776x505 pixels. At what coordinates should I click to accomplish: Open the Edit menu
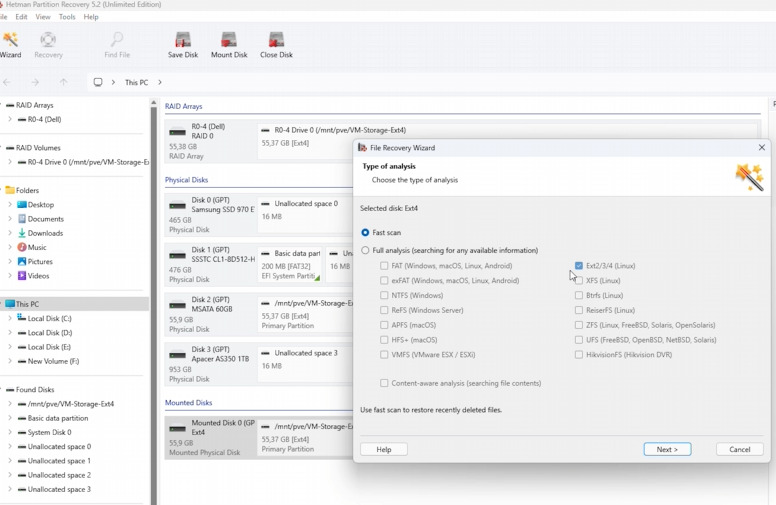tap(21, 17)
